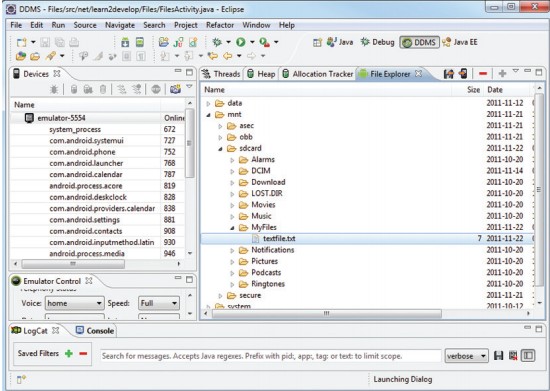Open the Devices view menu triangle
This screenshot has width=550, height=391.
[x=189, y=86]
